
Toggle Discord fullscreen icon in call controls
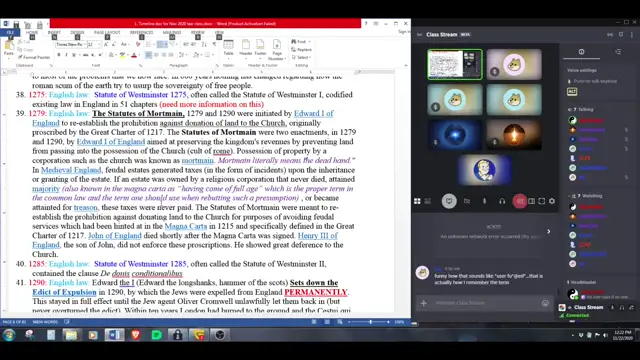click(x=542, y=201)
